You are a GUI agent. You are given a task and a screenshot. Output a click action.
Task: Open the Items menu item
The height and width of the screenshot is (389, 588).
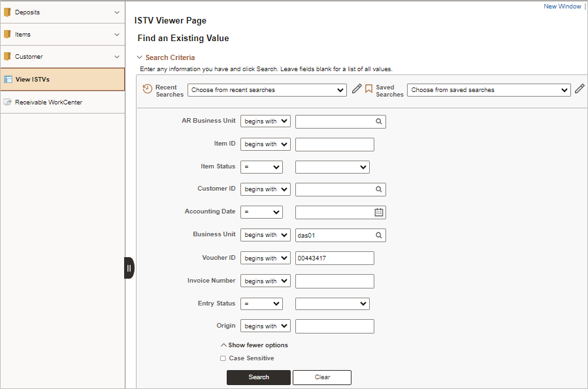(x=63, y=35)
